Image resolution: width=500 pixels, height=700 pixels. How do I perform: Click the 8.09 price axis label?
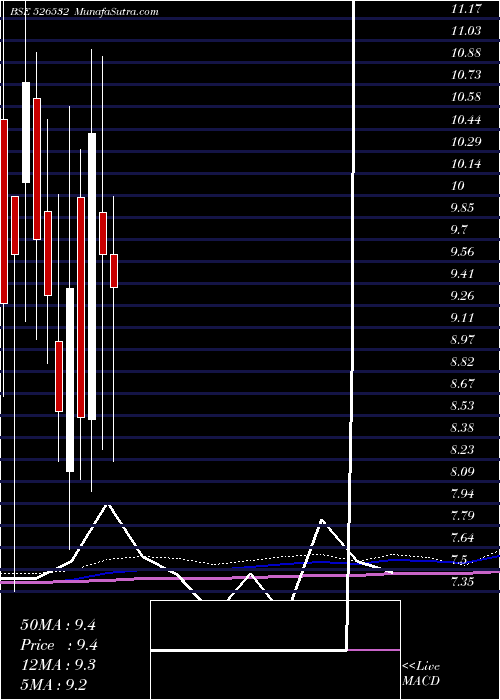point(462,472)
